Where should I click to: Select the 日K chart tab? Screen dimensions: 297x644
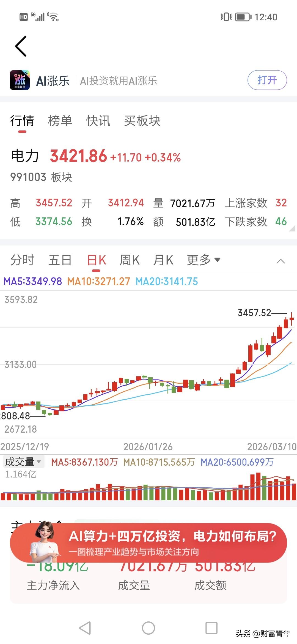pos(96,260)
